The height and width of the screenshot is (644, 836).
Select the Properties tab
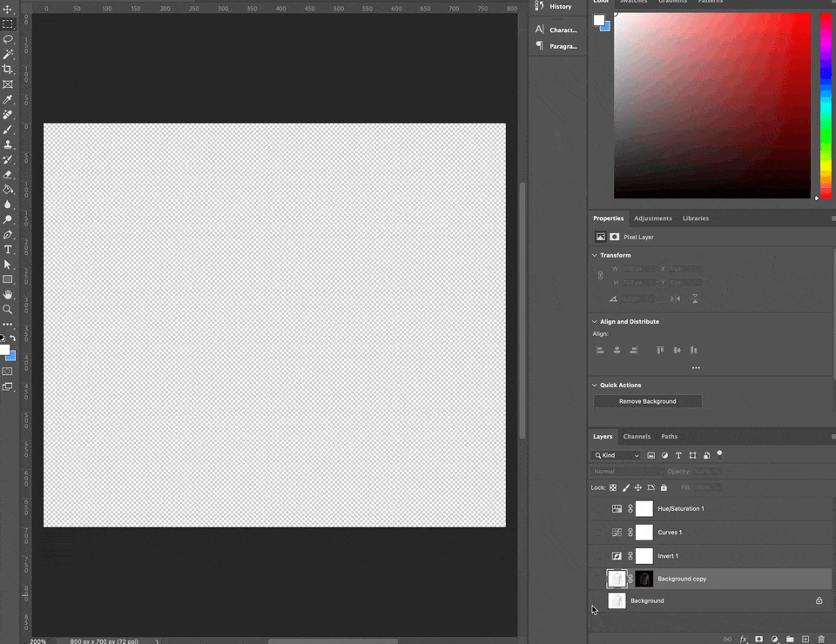(609, 218)
